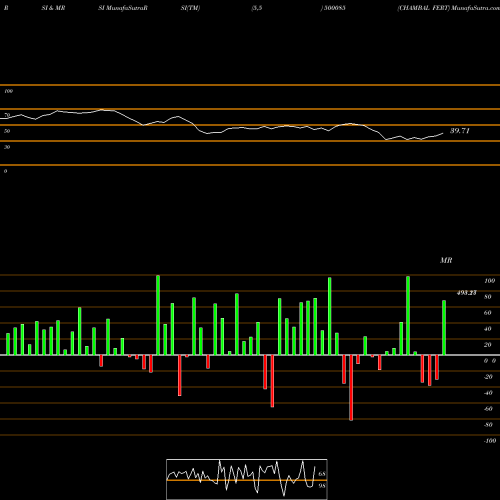This screenshot has width=500, height=500.
Task: Click the 50 level label on RSI chart
Action: (x=7, y=131)
